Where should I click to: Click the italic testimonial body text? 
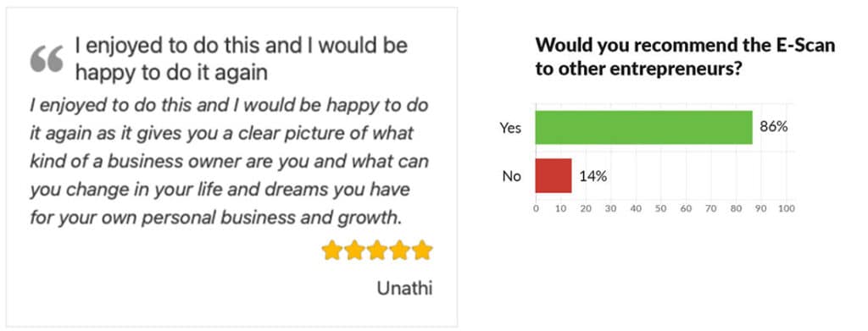(230, 162)
